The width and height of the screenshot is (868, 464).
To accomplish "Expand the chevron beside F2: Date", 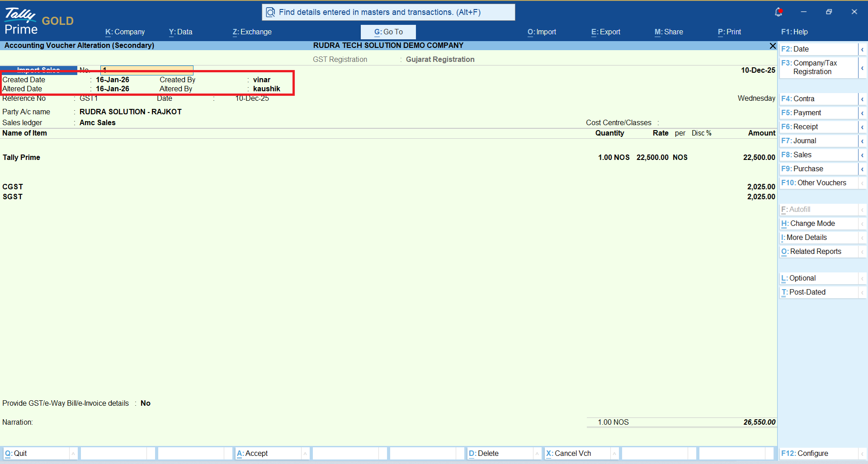I will point(862,49).
